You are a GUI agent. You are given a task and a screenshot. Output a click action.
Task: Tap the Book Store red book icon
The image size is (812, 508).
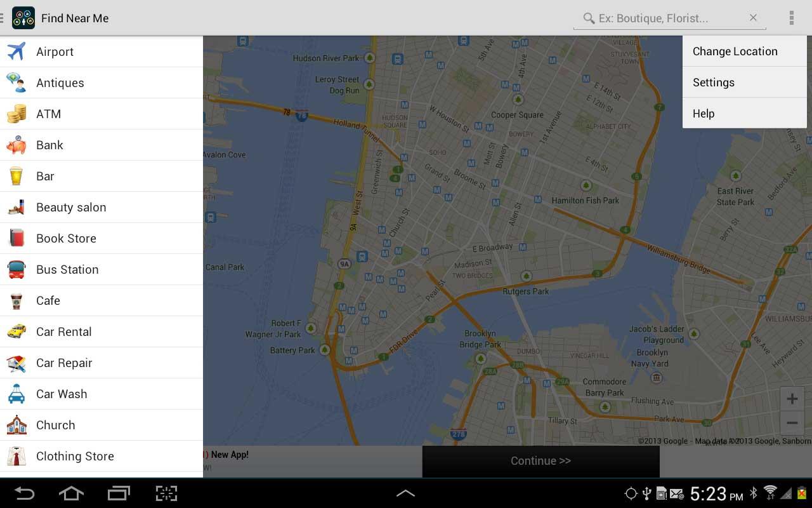point(16,238)
